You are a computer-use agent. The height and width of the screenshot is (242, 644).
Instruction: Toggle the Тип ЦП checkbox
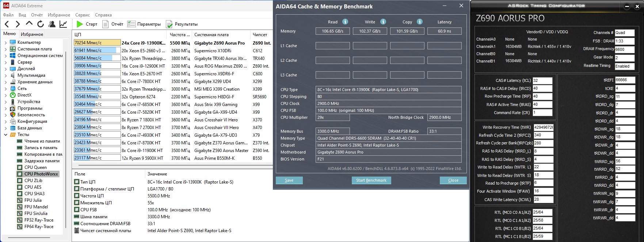[77, 182]
